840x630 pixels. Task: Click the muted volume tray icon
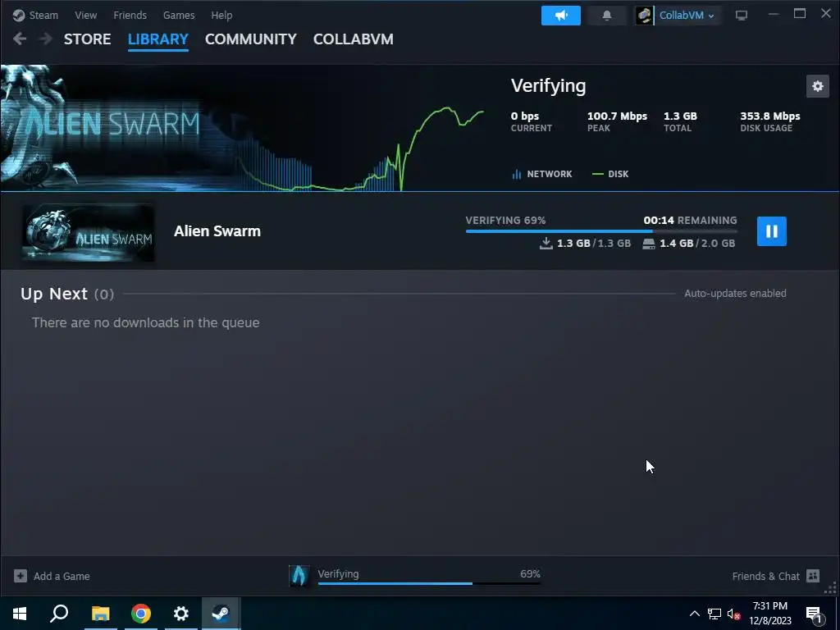pyautogui.click(x=733, y=614)
